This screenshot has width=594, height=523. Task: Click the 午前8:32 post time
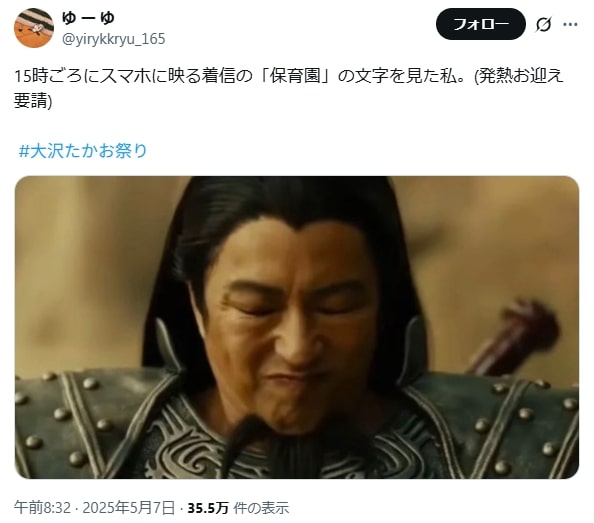[x=42, y=507]
